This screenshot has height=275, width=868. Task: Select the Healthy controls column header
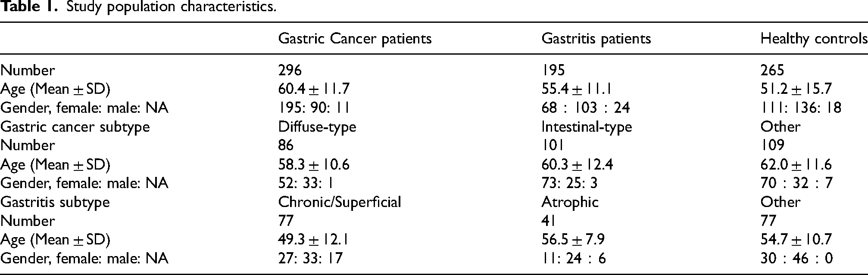click(814, 39)
